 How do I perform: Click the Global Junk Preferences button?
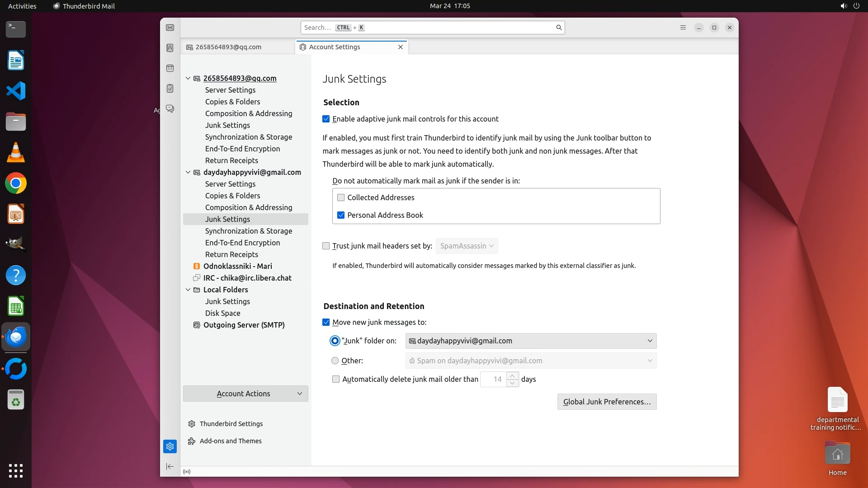(x=607, y=402)
